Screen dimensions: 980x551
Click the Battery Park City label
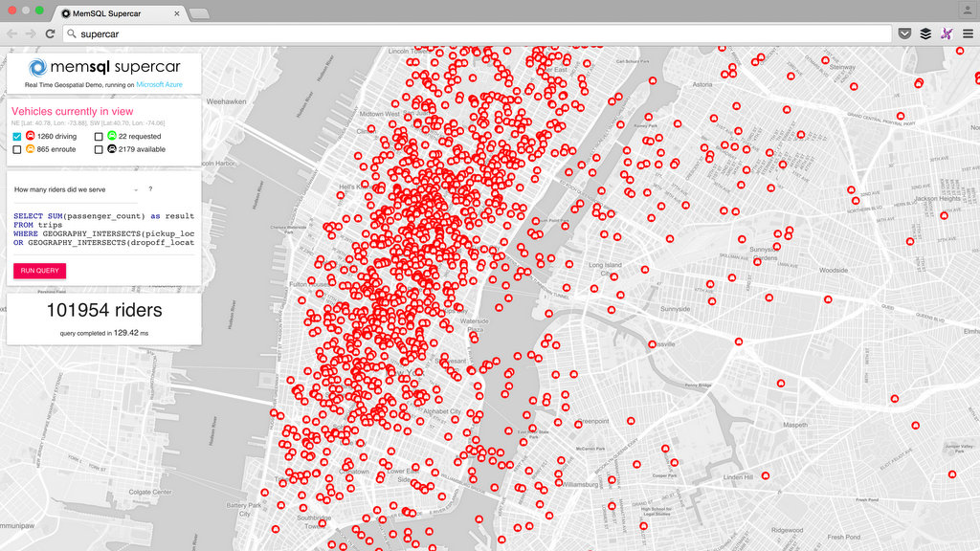(244, 509)
